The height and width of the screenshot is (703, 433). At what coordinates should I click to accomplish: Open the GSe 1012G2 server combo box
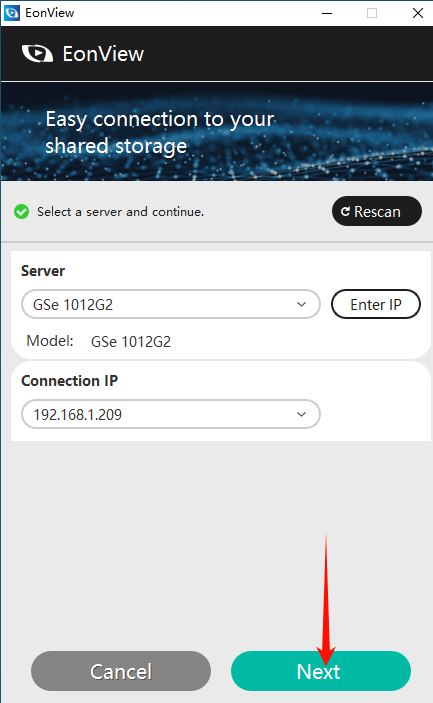171,304
